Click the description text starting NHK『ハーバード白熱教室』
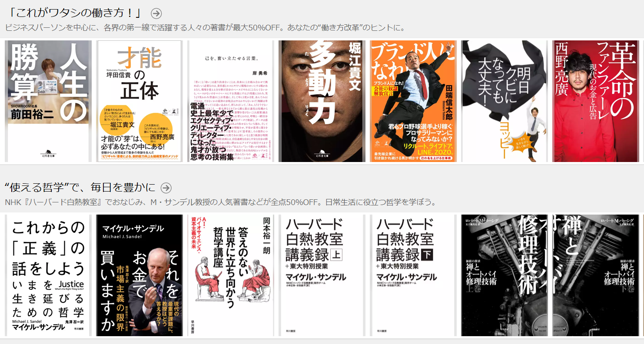This screenshot has width=644, height=344. coord(220,202)
